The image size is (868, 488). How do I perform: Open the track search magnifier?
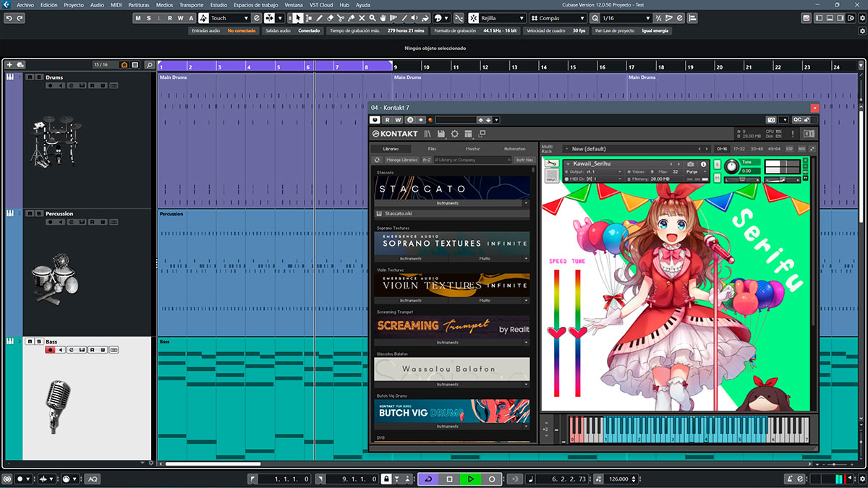point(149,65)
